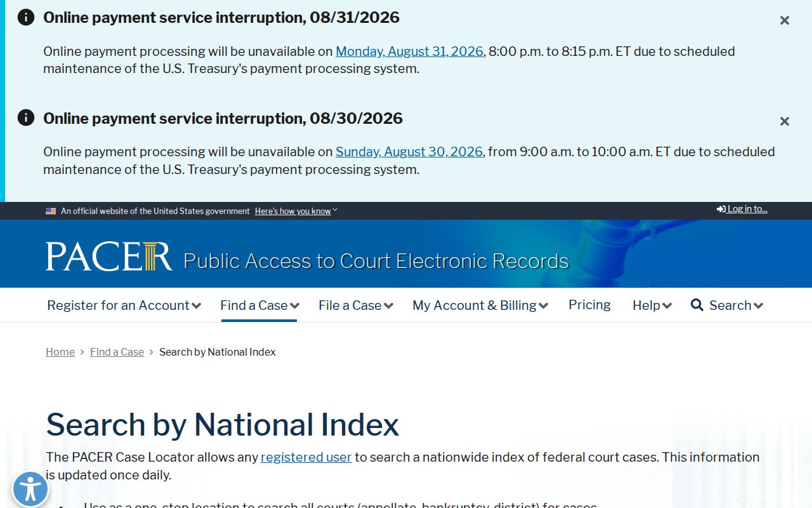Click the PACER logo
The height and width of the screenshot is (508, 812).
pyautogui.click(x=108, y=257)
